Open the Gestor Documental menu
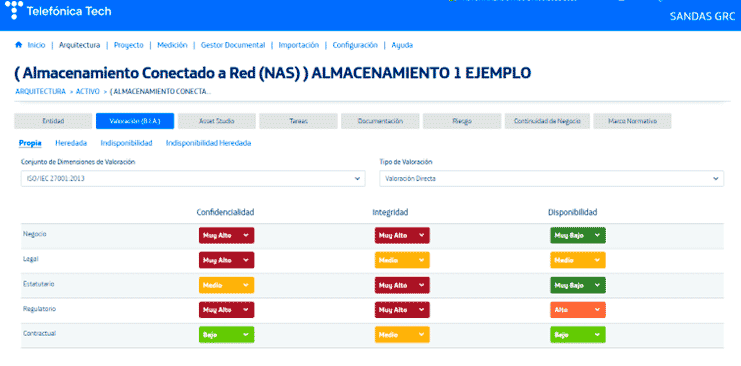This screenshot has height=366, width=741. coord(233,45)
